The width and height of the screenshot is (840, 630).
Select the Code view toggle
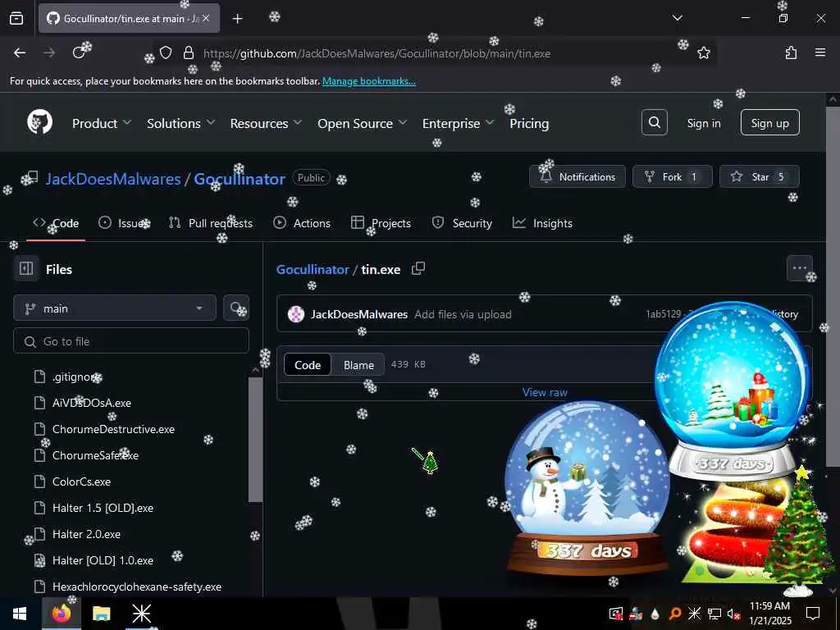[308, 365]
